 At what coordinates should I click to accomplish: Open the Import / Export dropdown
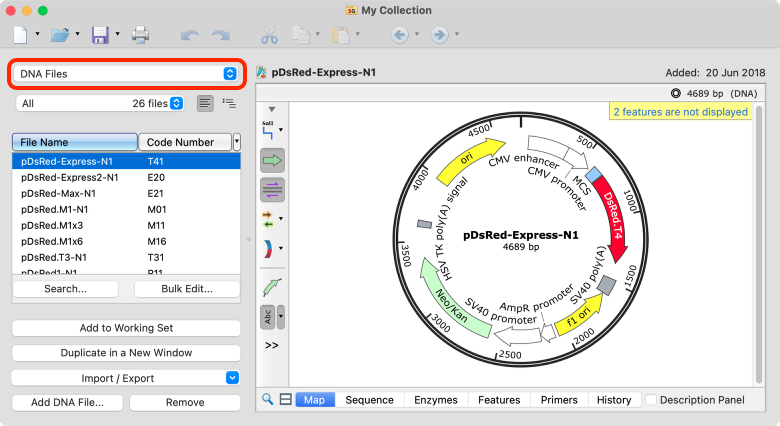click(126, 378)
